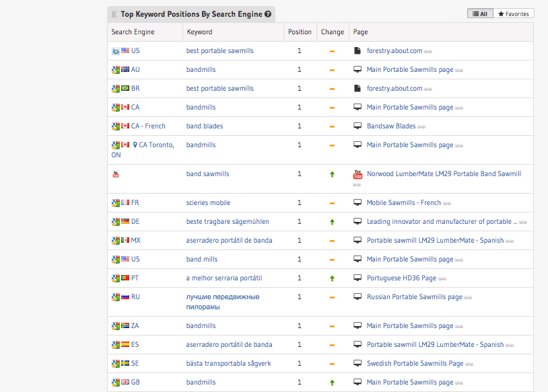Sort by the Position column

300,32
